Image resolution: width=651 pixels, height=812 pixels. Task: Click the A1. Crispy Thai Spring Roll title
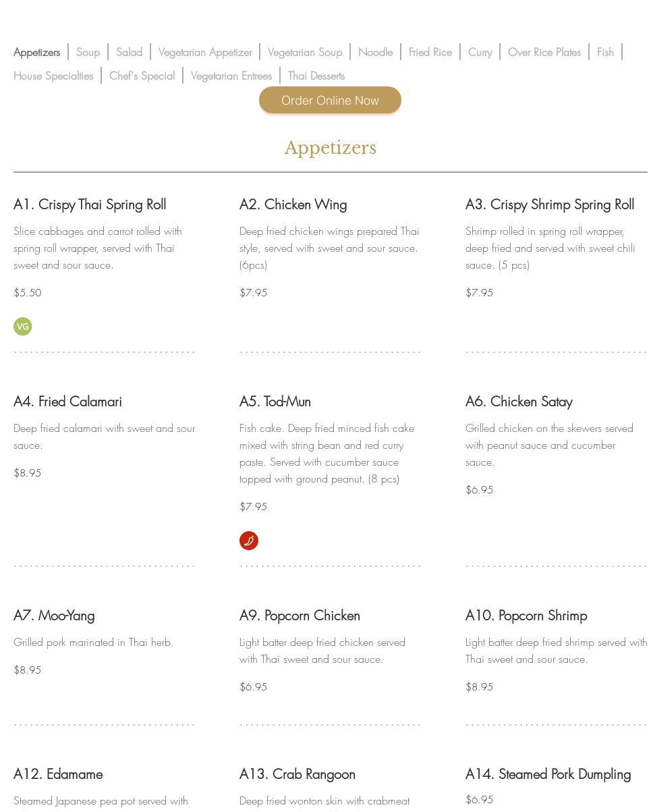(x=90, y=205)
